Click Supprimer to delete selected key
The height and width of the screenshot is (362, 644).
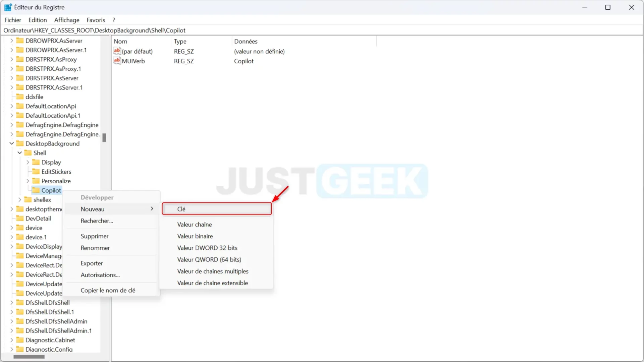point(94,236)
